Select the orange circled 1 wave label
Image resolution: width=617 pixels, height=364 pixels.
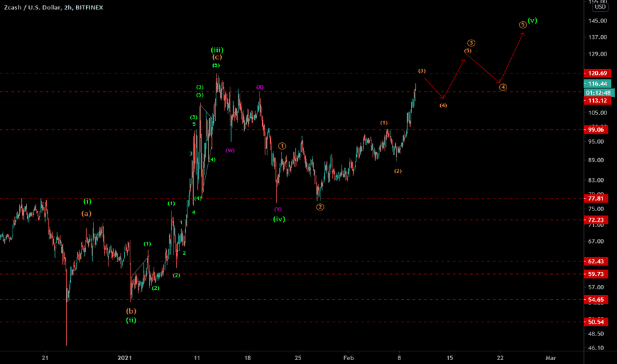[282, 146]
